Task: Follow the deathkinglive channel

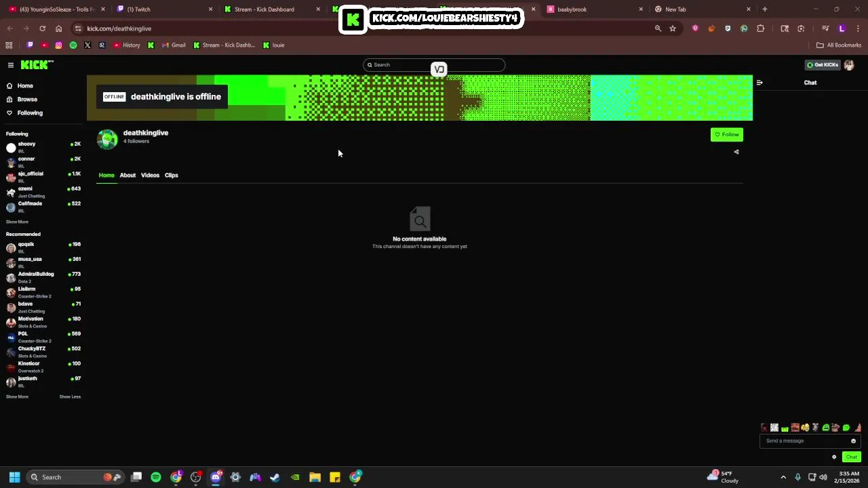Action: pos(727,134)
